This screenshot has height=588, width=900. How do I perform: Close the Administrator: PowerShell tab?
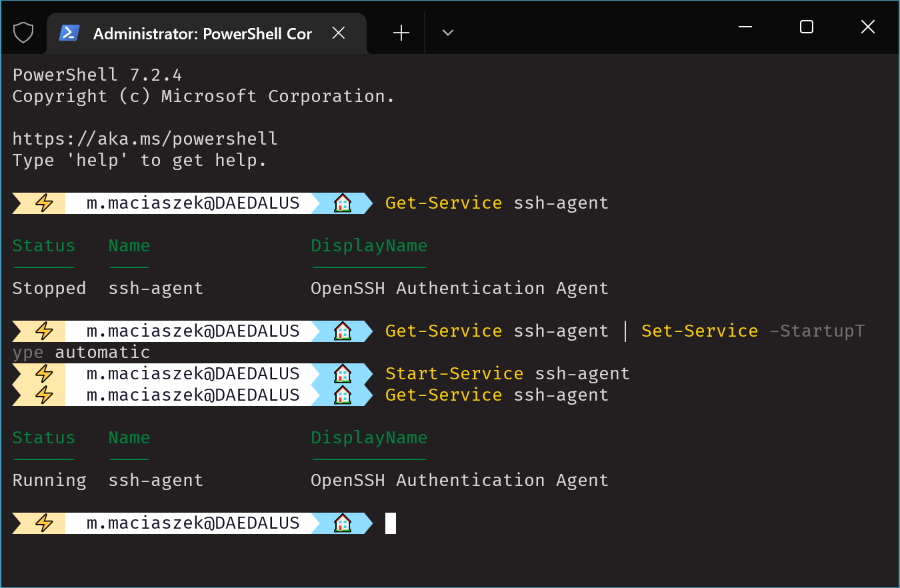(x=338, y=32)
